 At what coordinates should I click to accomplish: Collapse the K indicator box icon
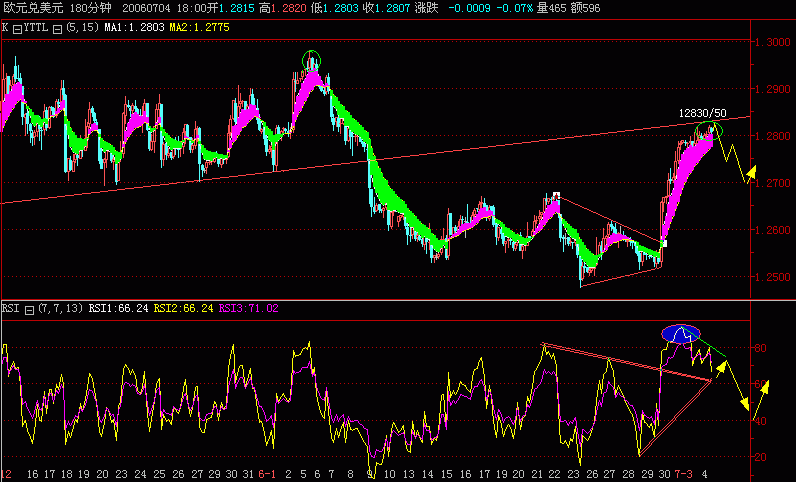[17, 29]
